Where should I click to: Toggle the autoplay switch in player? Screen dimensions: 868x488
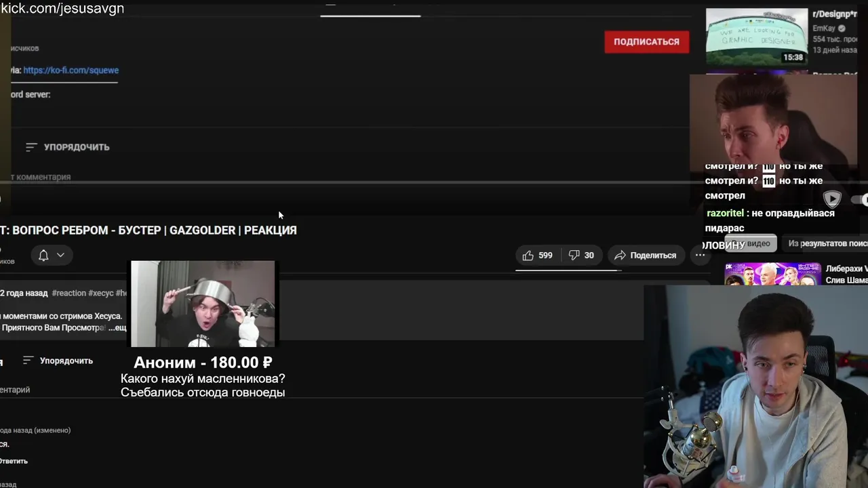pyautogui.click(x=860, y=199)
